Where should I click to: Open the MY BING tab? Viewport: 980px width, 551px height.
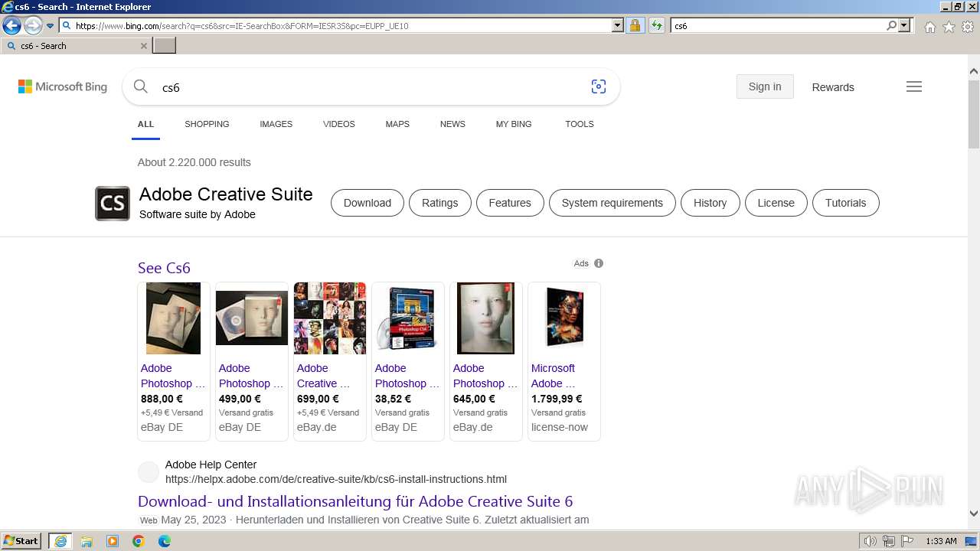[x=514, y=124]
